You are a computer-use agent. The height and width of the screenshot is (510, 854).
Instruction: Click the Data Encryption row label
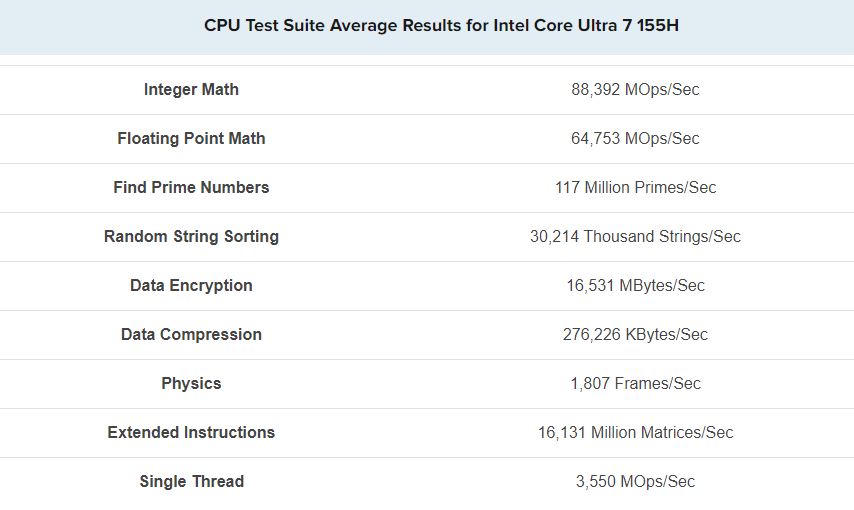[191, 285]
